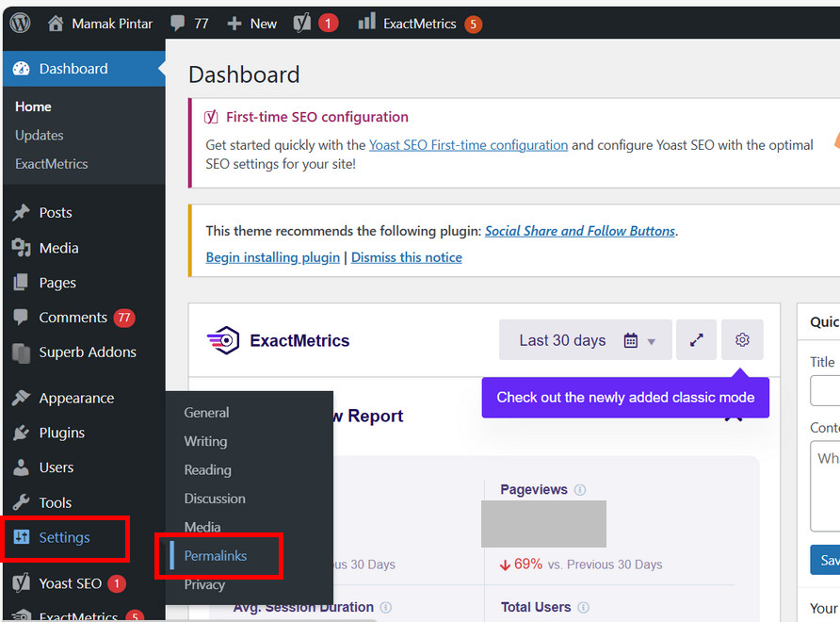Select Writing in Settings flyout
This screenshot has width=840, height=622.
click(205, 441)
